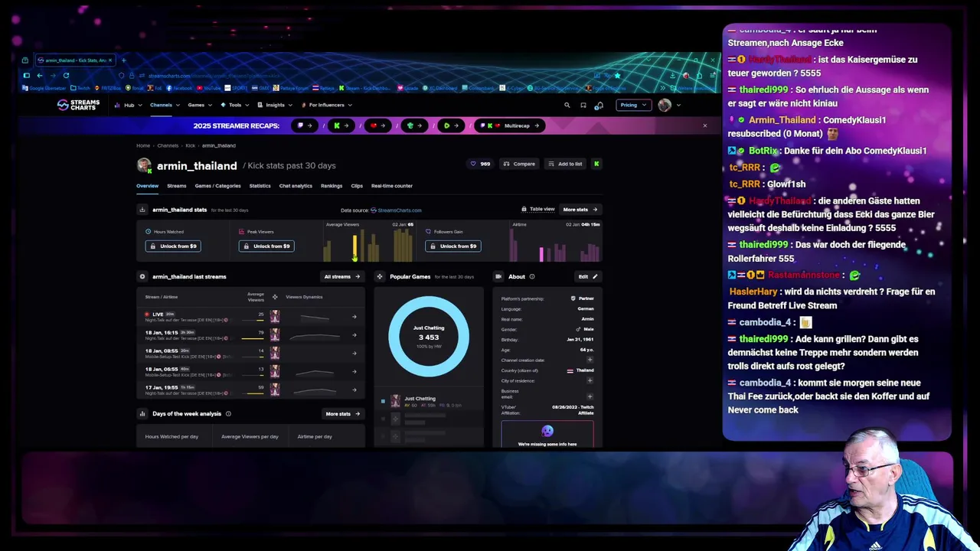This screenshot has height=551, width=980.
Task: Expand the Channels menu dropdown
Action: point(164,105)
